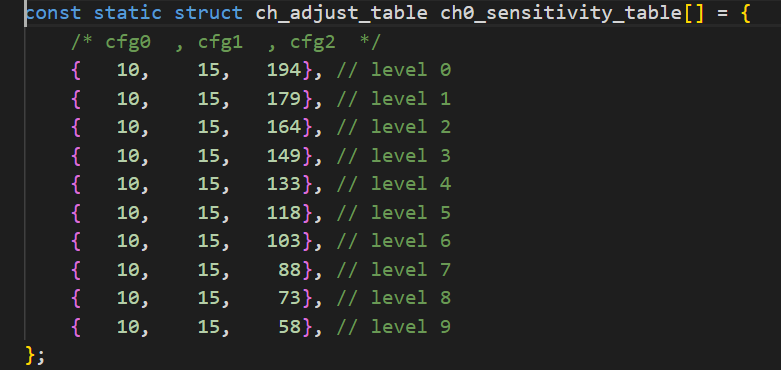Click the ch0_sensitivity_table identifier
The width and height of the screenshot is (781, 370).
click(x=562, y=13)
